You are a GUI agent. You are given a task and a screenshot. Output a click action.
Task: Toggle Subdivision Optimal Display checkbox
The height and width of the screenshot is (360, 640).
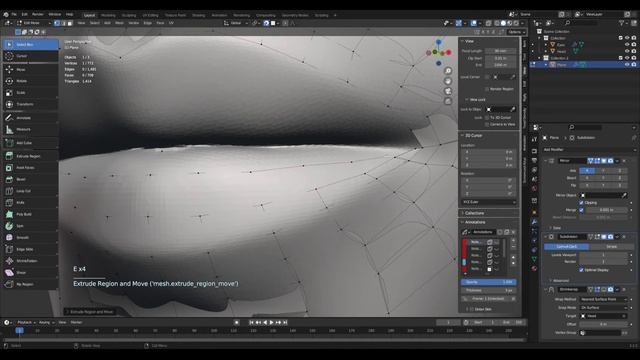(581, 270)
